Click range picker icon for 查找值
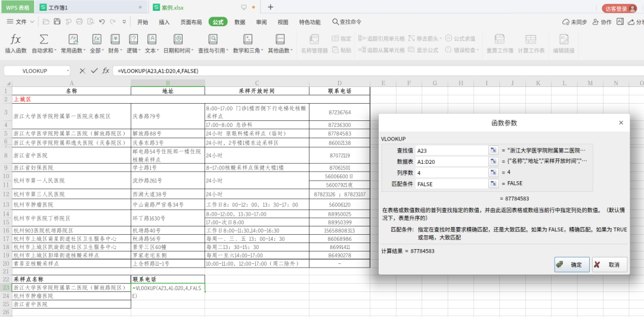 (x=493, y=150)
